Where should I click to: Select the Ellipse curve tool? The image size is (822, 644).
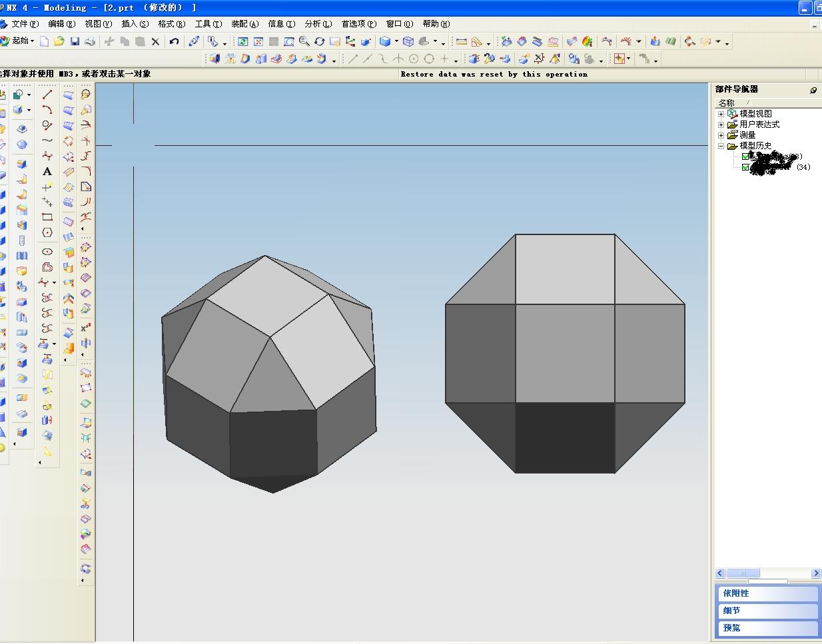point(47,252)
